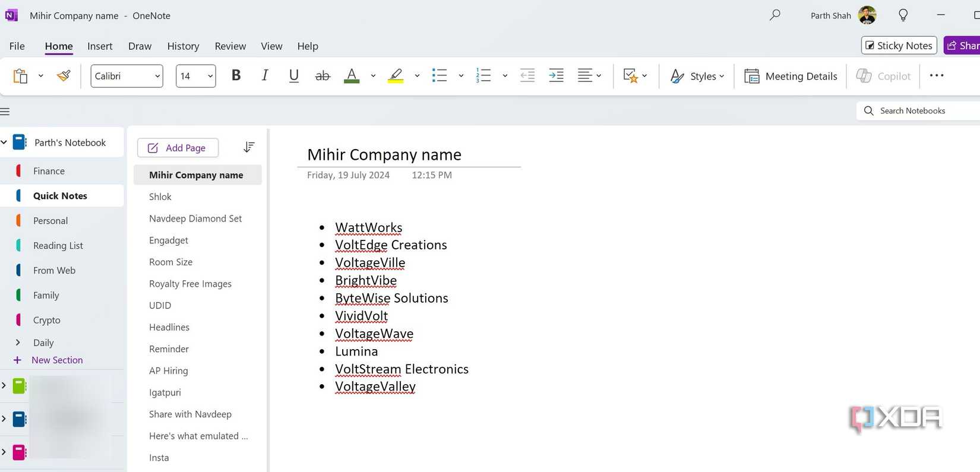The height and width of the screenshot is (472, 980).
Task: Sort pages with the sort icon
Action: pos(249,147)
